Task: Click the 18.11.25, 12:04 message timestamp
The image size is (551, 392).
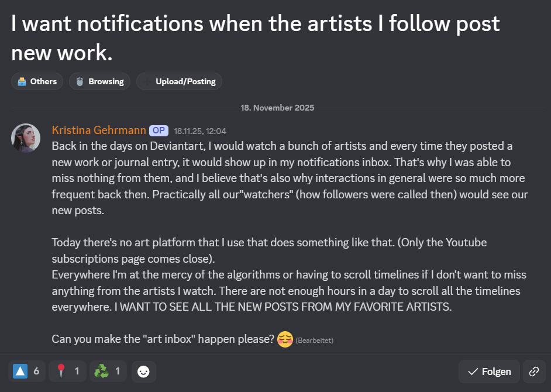Action: [200, 131]
